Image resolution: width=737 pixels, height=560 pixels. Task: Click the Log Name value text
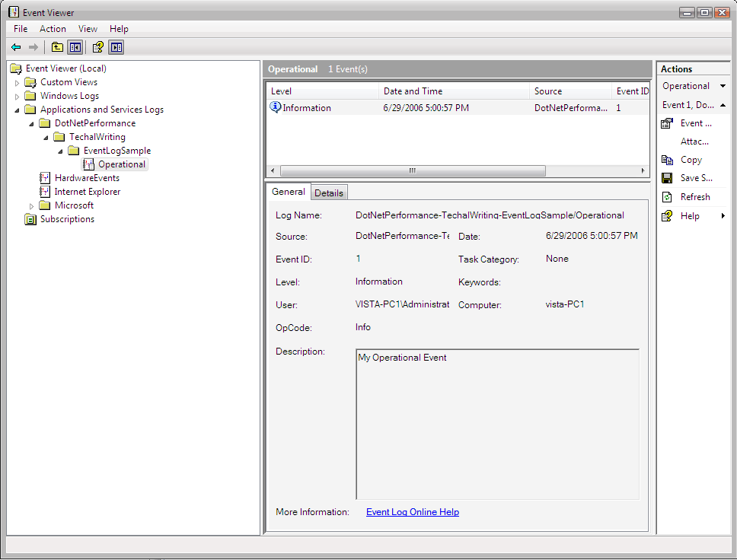point(490,215)
